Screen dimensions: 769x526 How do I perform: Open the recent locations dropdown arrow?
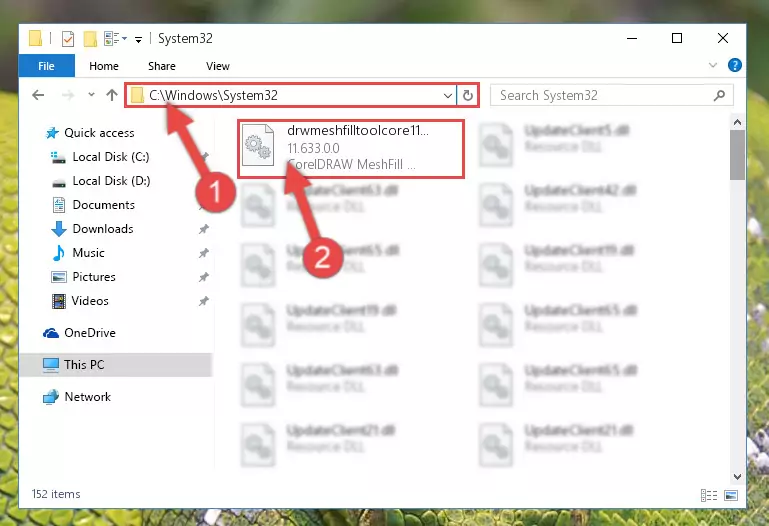pos(91,95)
